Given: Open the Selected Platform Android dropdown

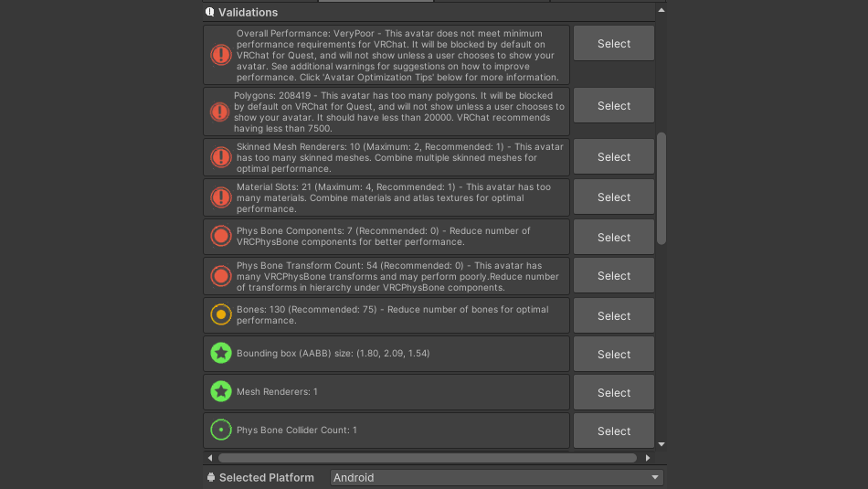Looking at the screenshot, I should 496,477.
